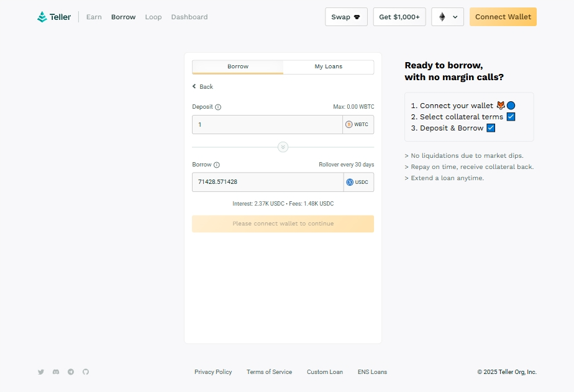574x392 pixels.
Task: Open the Ethereum network dropdown
Action: tap(448, 17)
